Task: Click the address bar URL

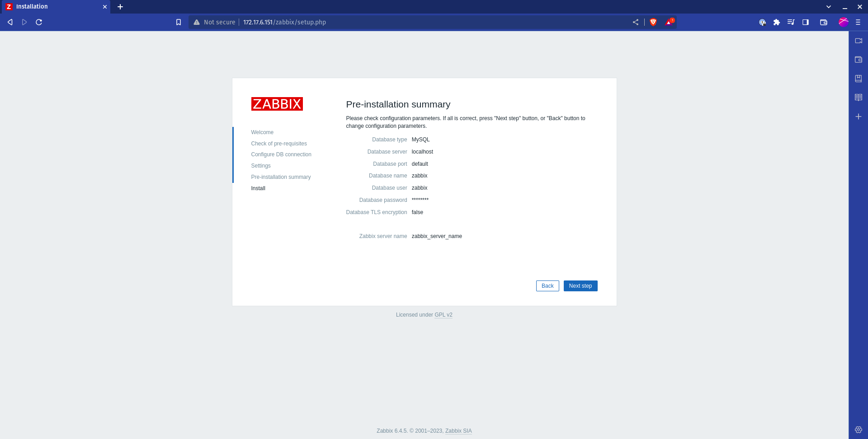Action: click(284, 22)
